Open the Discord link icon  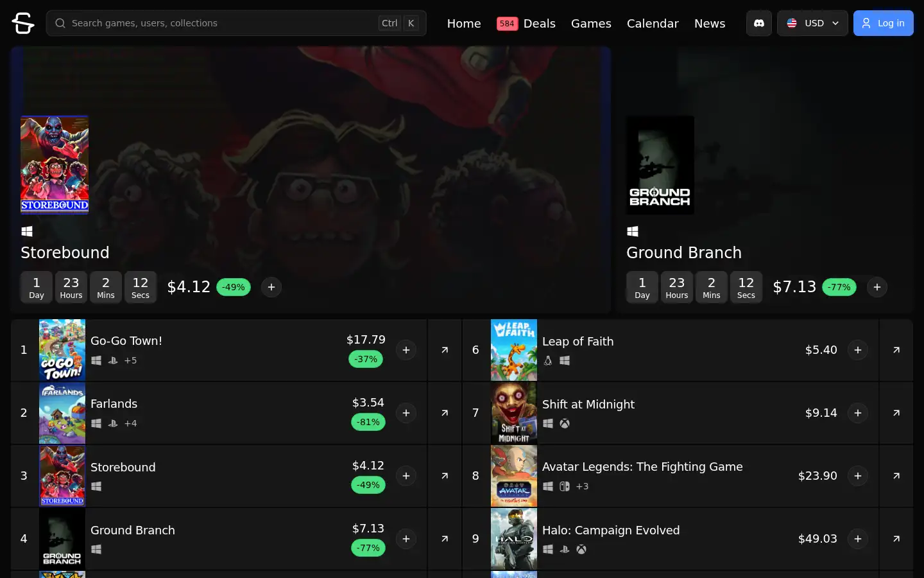[759, 23]
